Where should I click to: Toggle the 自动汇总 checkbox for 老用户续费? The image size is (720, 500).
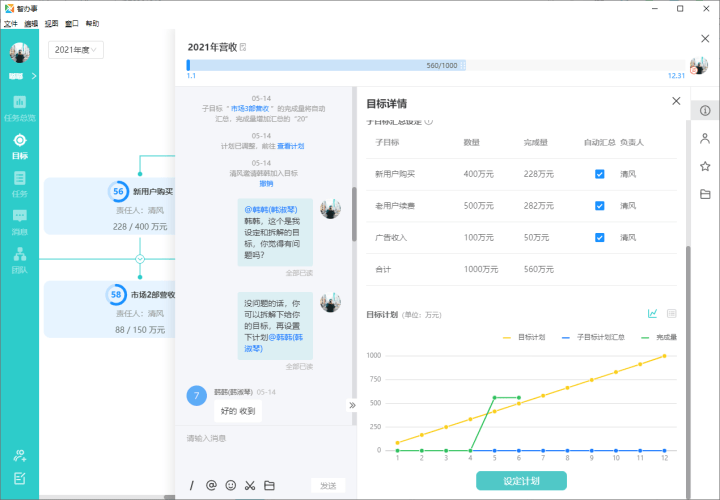pyautogui.click(x=599, y=206)
